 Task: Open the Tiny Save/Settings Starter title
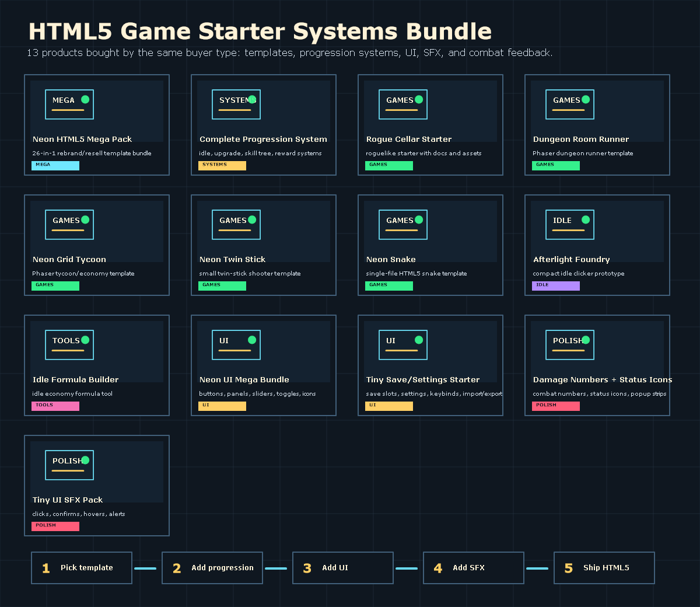[x=423, y=380]
